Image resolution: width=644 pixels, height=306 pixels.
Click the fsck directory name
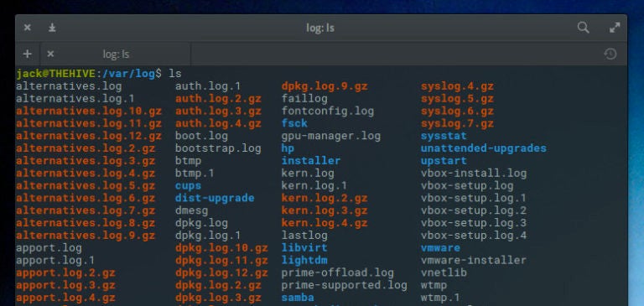pos(294,123)
